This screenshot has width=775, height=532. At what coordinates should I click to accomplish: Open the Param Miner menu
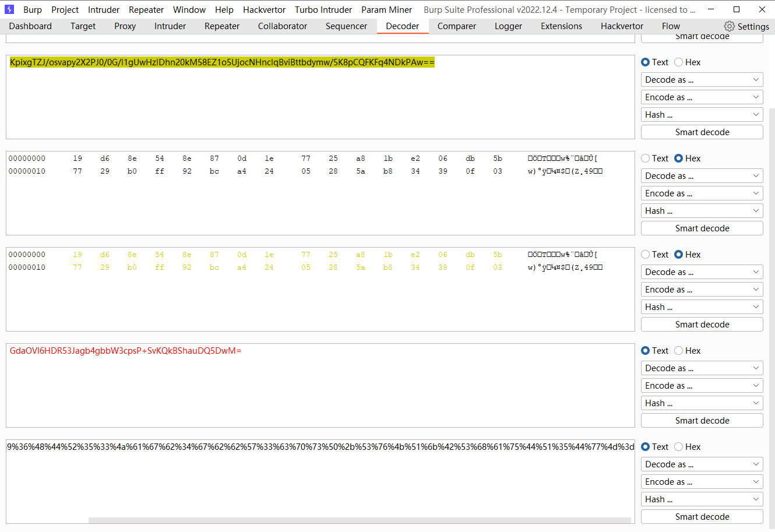(386, 10)
